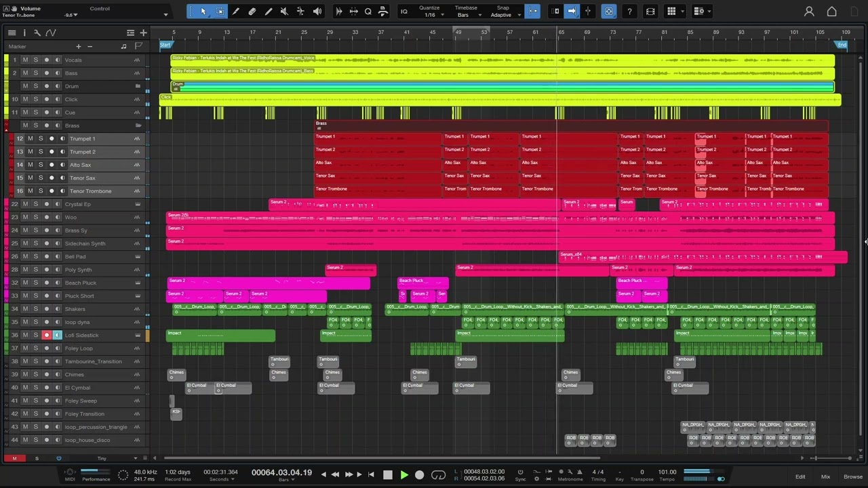Click the Record transport button

tap(419, 475)
